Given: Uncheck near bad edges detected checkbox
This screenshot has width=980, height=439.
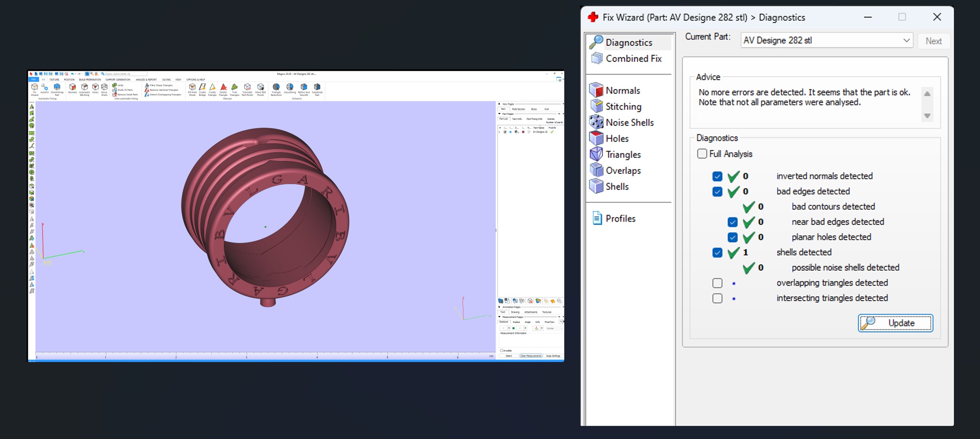Looking at the screenshot, I should [732, 222].
